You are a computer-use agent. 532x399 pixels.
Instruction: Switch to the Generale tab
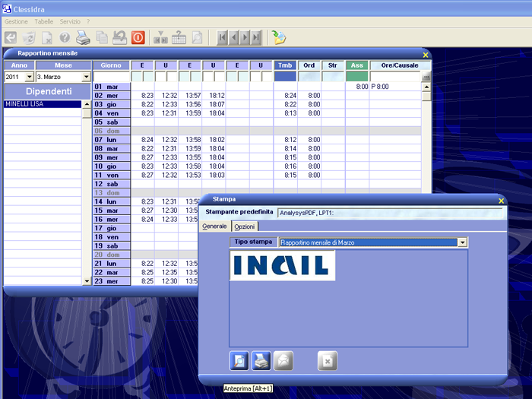pyautogui.click(x=214, y=226)
